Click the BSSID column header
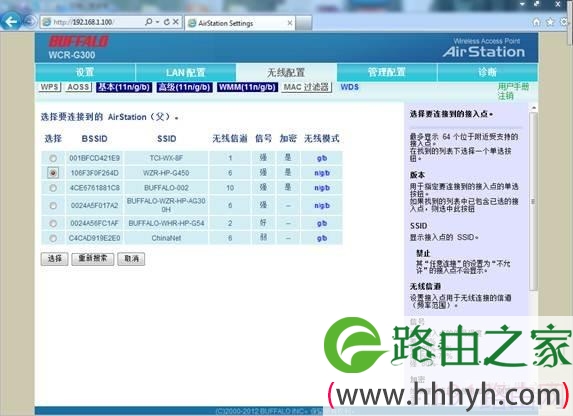 95,139
